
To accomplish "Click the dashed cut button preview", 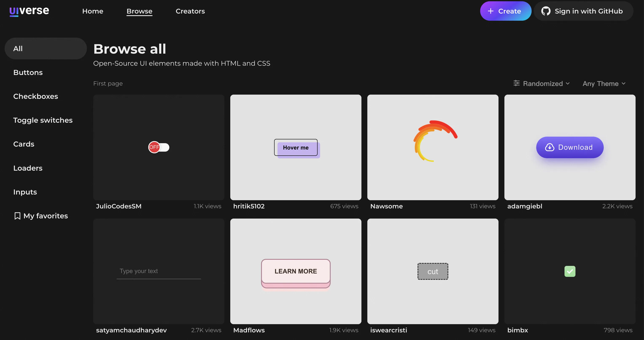I will click(433, 271).
